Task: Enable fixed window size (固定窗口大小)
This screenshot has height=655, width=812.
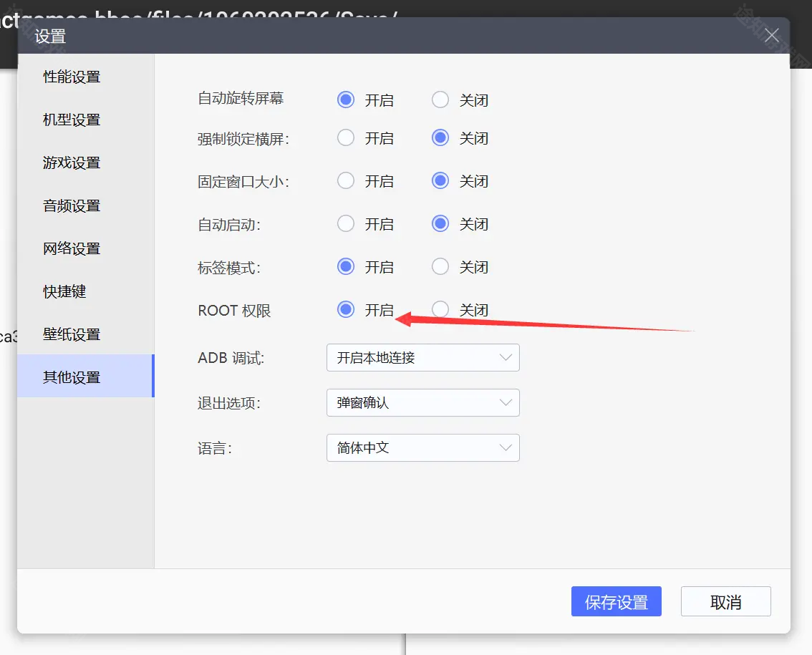Action: click(345, 180)
